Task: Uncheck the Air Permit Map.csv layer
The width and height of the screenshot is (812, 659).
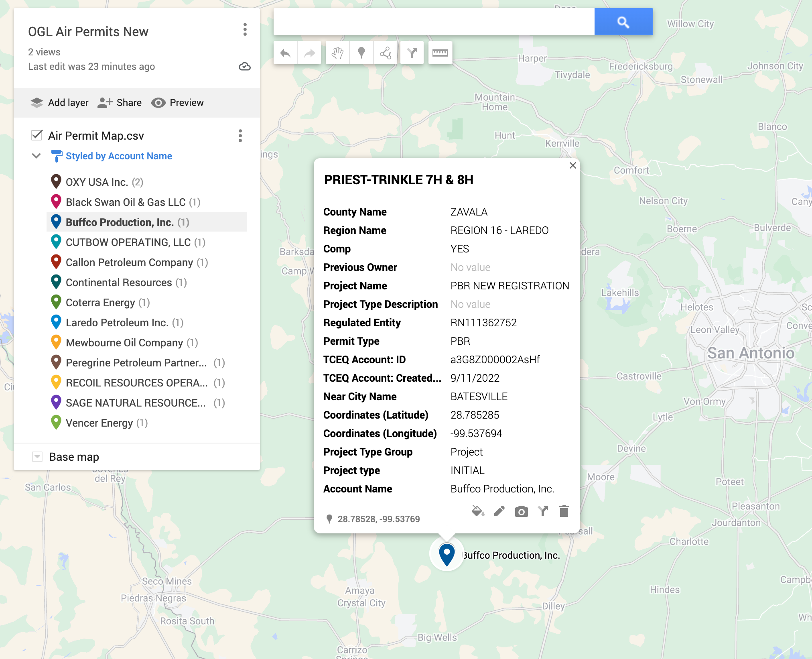Action: coord(37,136)
